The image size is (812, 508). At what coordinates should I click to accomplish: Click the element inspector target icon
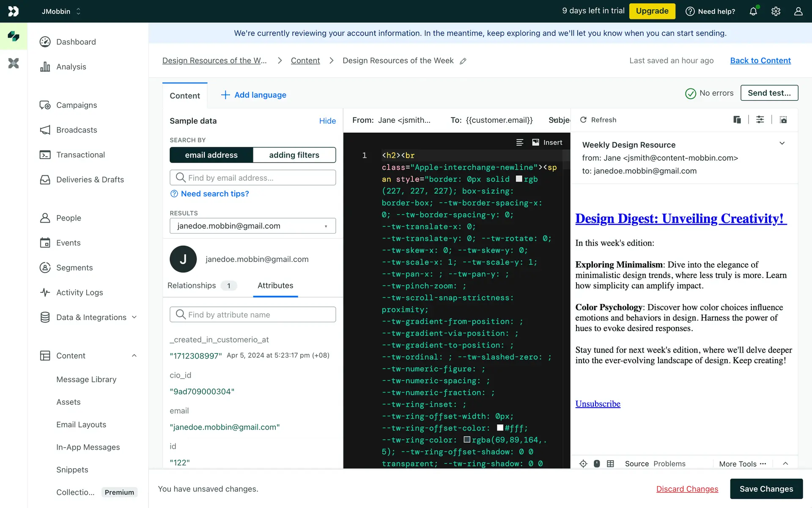(583, 464)
